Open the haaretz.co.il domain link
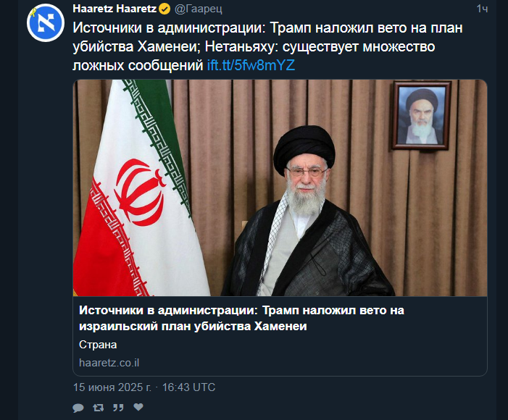508x420 pixels. [x=109, y=363]
